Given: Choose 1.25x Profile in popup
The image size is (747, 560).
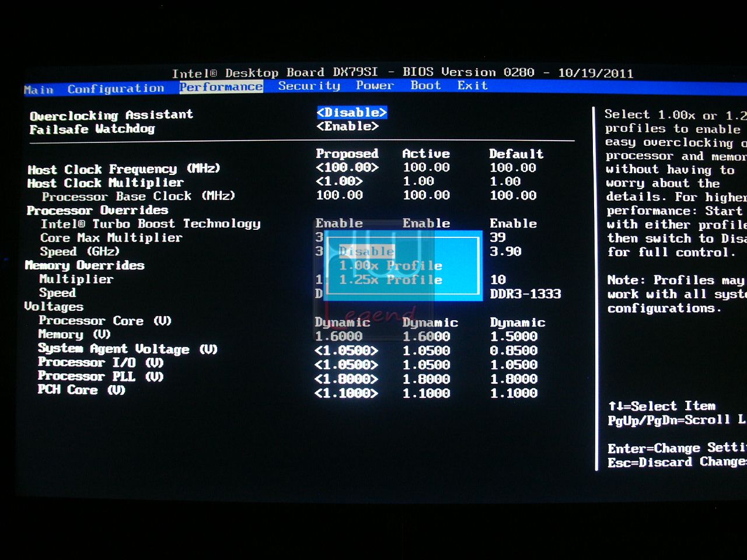Looking at the screenshot, I should click(390, 279).
